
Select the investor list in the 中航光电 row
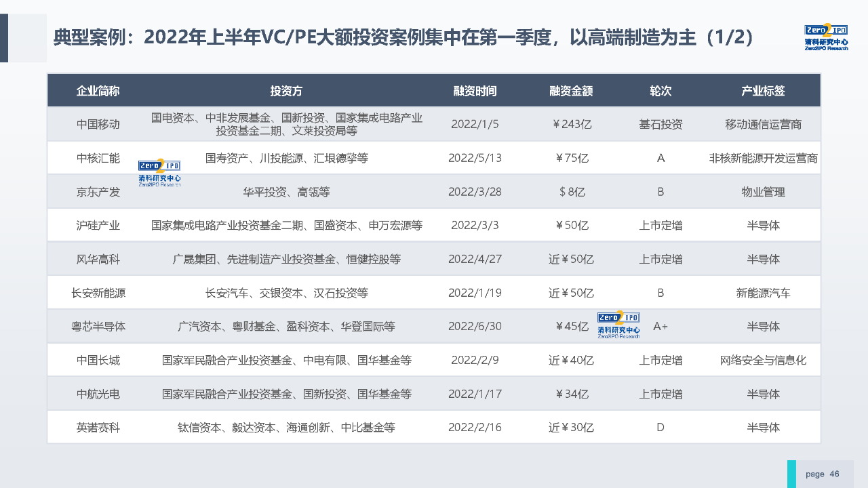[287, 394]
